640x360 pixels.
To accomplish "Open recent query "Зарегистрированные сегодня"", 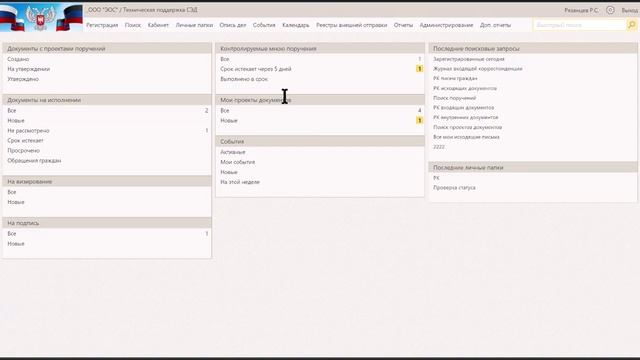I will click(469, 59).
